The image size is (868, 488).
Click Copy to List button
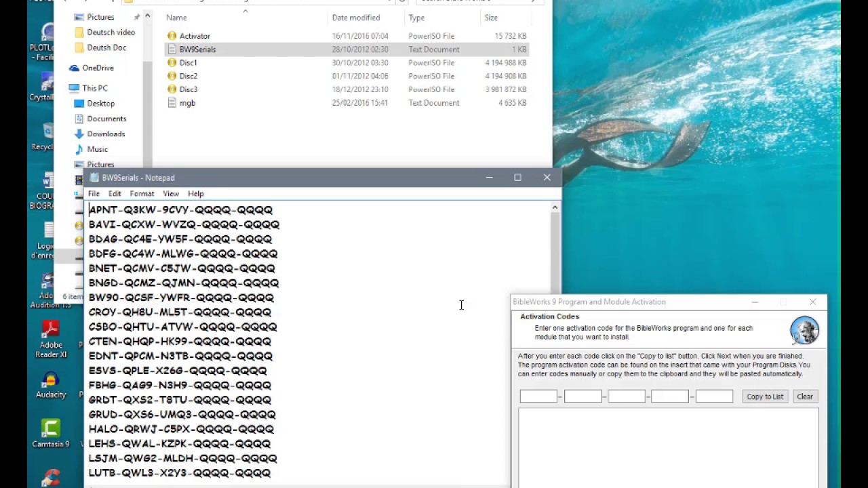point(765,396)
